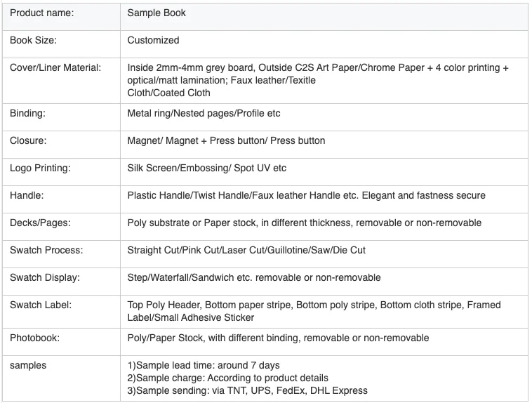532x403 pixels.
Task: Click the 'Swatch Display:' label
Action: pos(45,277)
